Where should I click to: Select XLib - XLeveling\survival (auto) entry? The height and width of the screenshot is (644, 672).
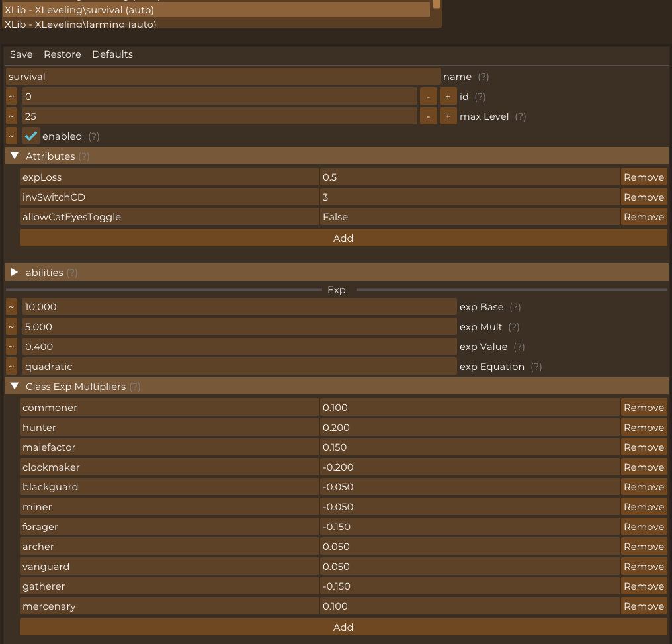point(216,9)
